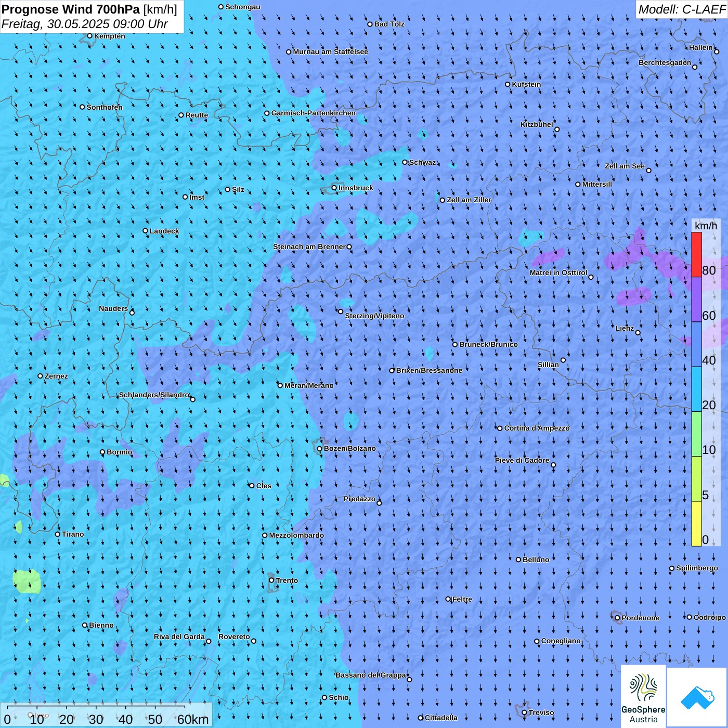Screen dimensions: 728x728
Task: Click the 'Bruneck/Brunico' label
Action: click(x=488, y=344)
